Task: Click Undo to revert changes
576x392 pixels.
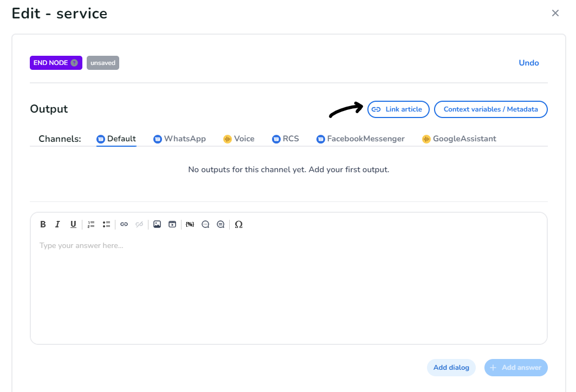Action: (x=528, y=63)
